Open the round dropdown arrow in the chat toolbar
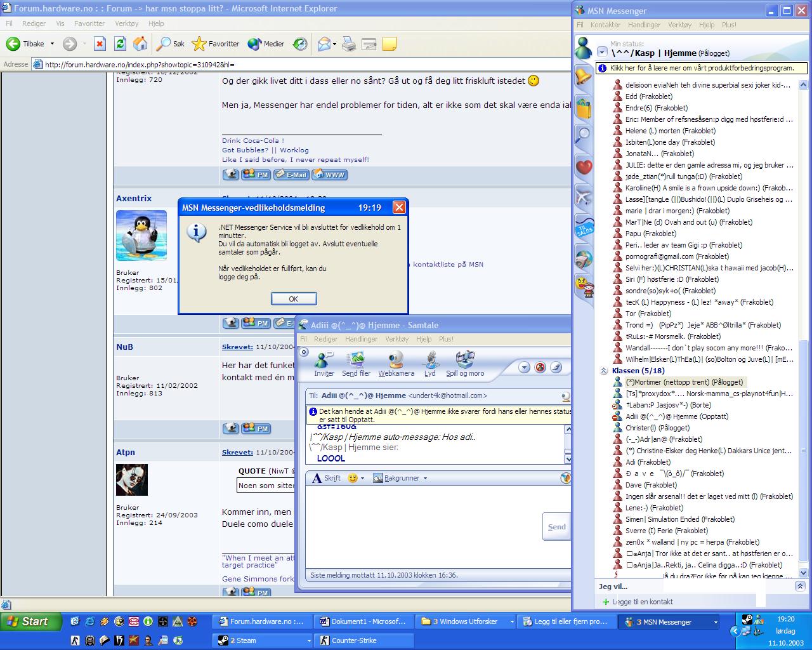This screenshot has width=812, height=650. click(x=524, y=367)
